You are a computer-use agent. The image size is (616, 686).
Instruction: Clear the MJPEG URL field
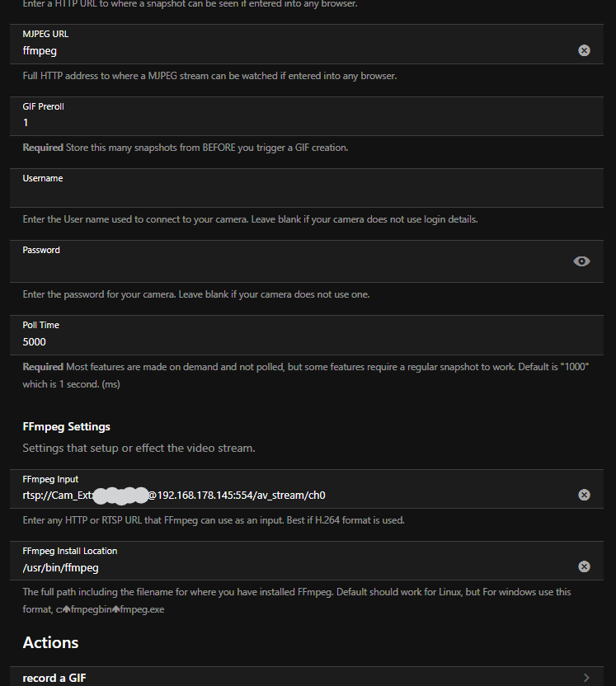(x=584, y=50)
